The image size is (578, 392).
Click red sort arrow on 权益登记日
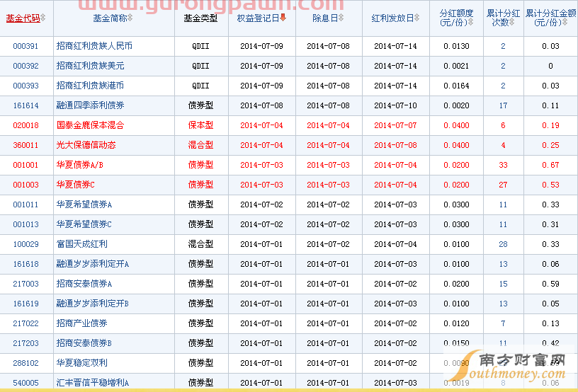(283, 17)
